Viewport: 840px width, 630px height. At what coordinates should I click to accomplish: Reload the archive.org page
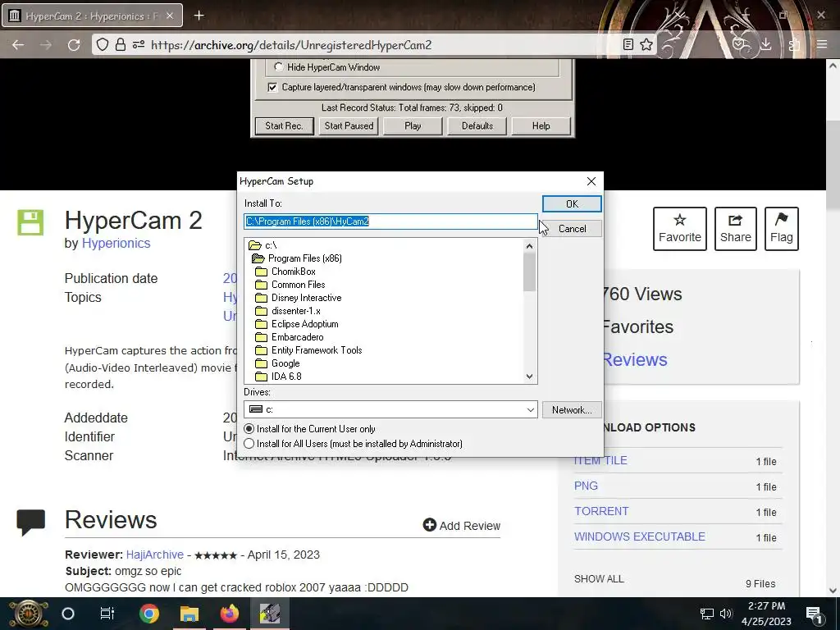(x=74, y=45)
